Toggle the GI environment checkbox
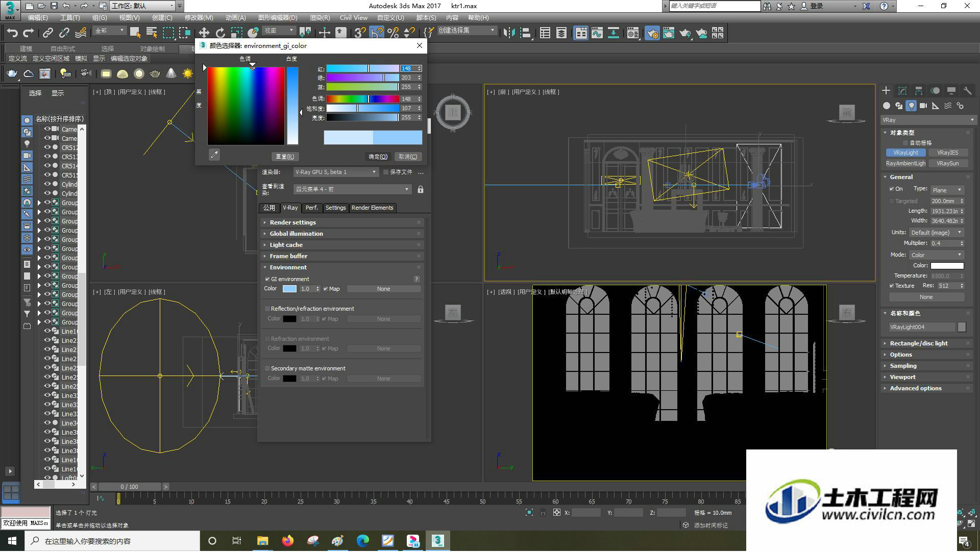980x552 pixels. click(x=267, y=279)
